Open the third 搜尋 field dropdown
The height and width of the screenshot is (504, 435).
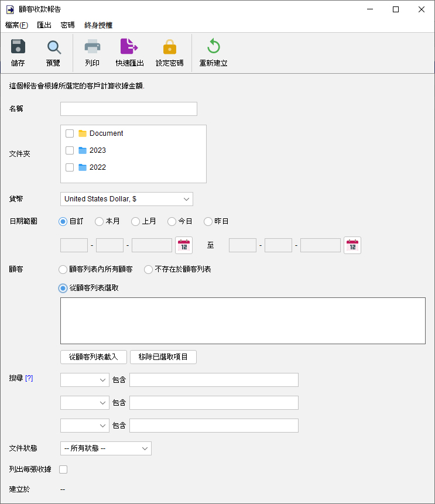tap(85, 426)
